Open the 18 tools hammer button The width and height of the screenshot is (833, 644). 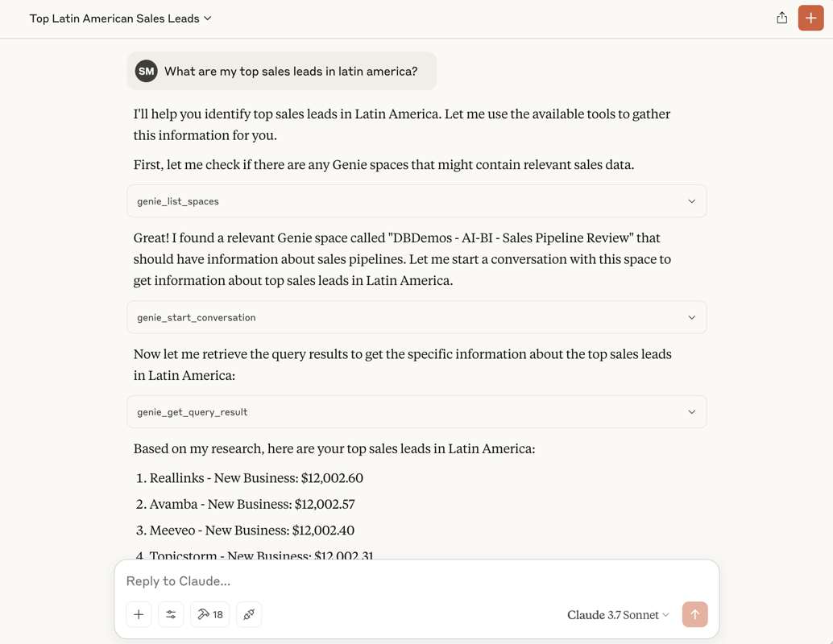coord(209,614)
